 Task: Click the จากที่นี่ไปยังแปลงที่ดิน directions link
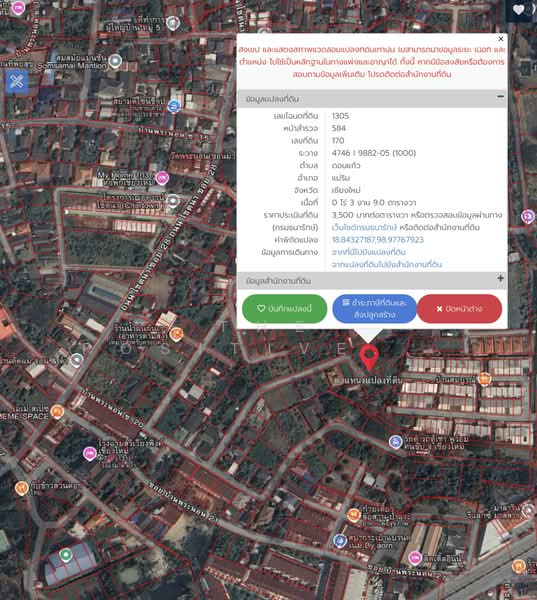click(x=369, y=252)
